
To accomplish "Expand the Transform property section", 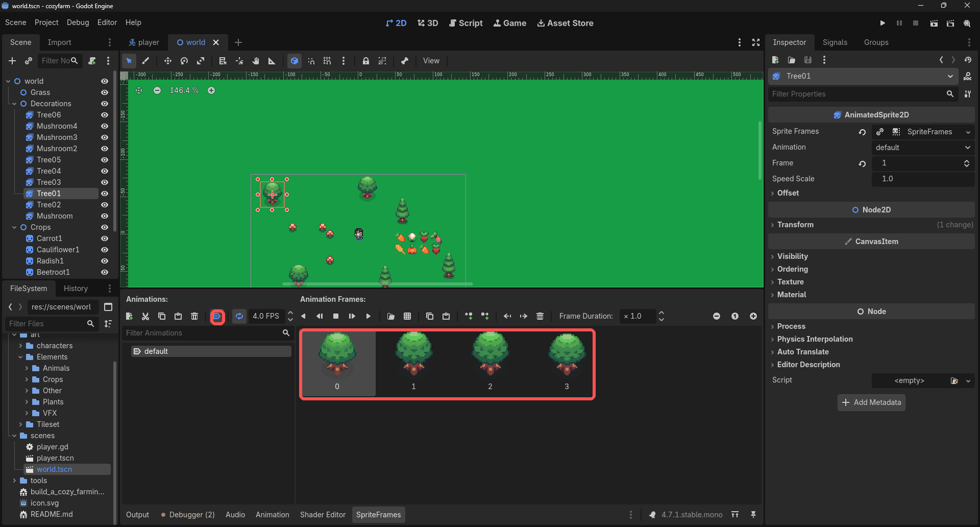I will tap(871, 225).
